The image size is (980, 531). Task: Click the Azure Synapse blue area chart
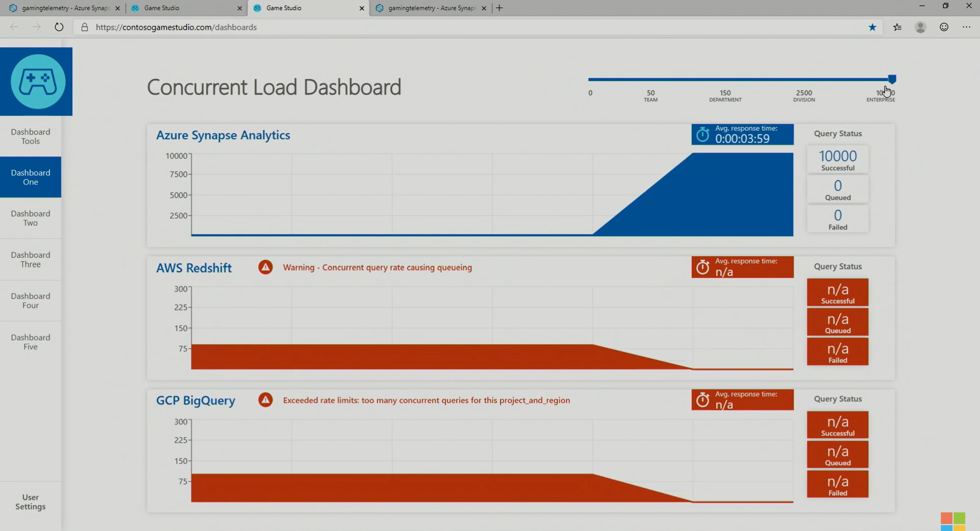492,194
